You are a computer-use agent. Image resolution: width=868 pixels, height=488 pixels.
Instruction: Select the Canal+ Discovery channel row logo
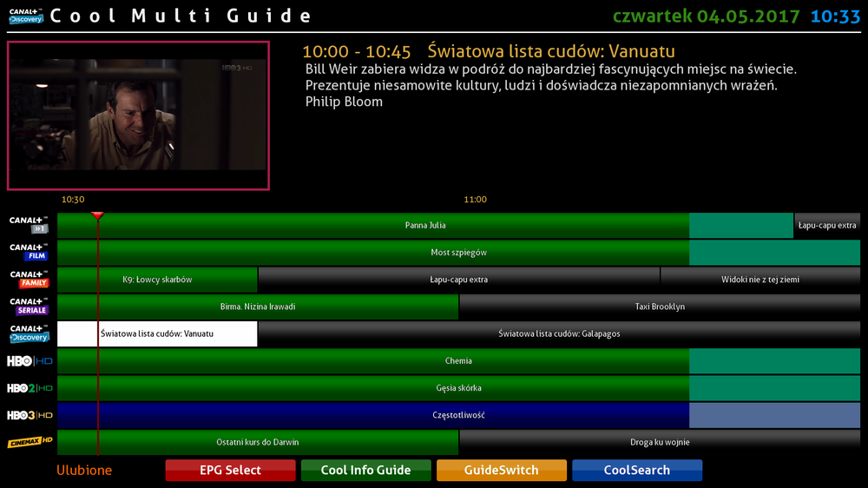[29, 333]
